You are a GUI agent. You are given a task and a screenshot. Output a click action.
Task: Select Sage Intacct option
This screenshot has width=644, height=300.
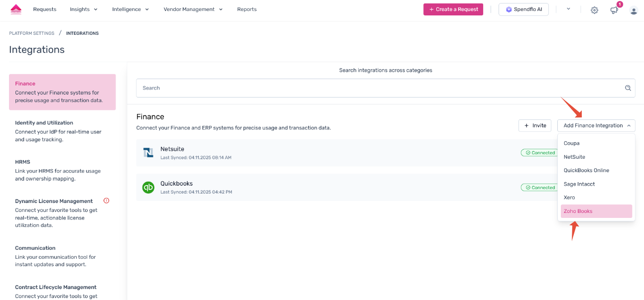click(x=596, y=184)
